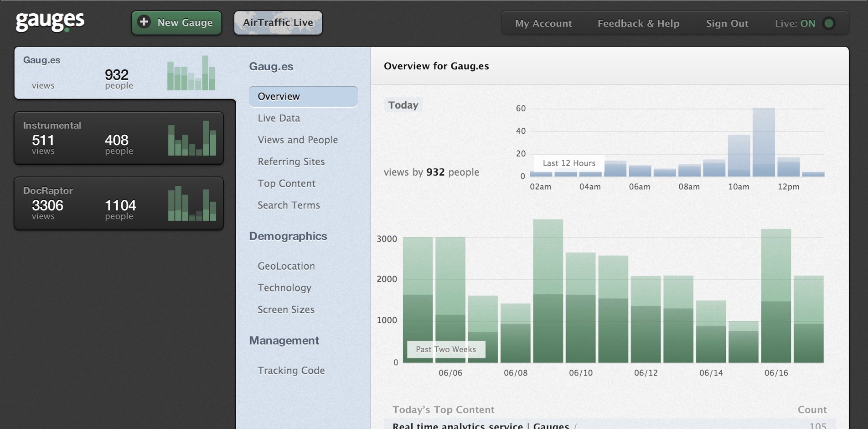Image resolution: width=868 pixels, height=429 pixels.
Task: Click the Instrumental mini bar chart
Action: coord(192,138)
